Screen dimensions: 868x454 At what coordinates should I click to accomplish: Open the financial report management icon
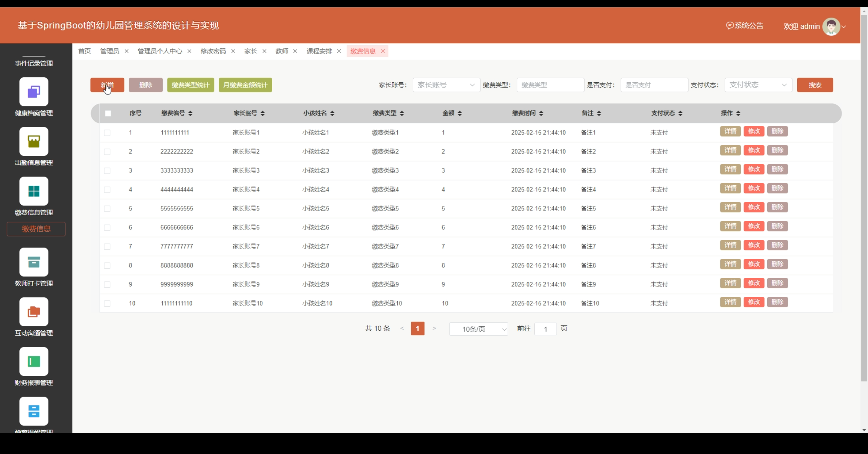click(34, 361)
